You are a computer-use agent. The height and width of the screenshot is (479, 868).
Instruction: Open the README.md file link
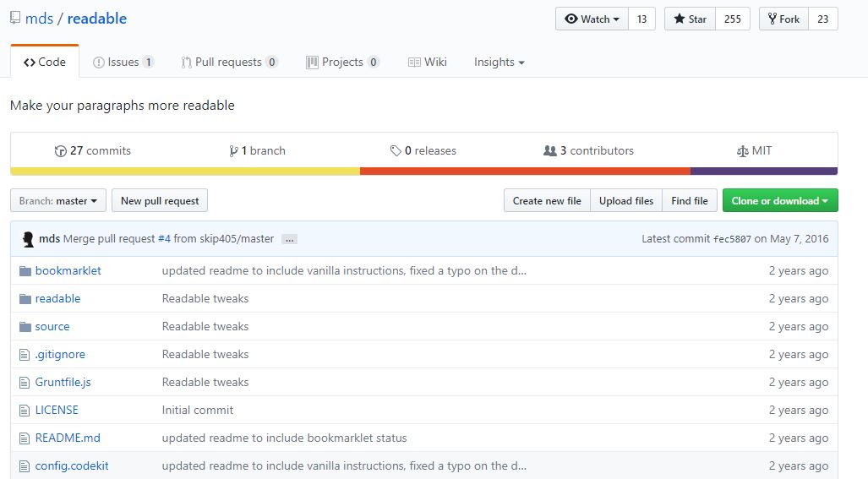coord(68,438)
